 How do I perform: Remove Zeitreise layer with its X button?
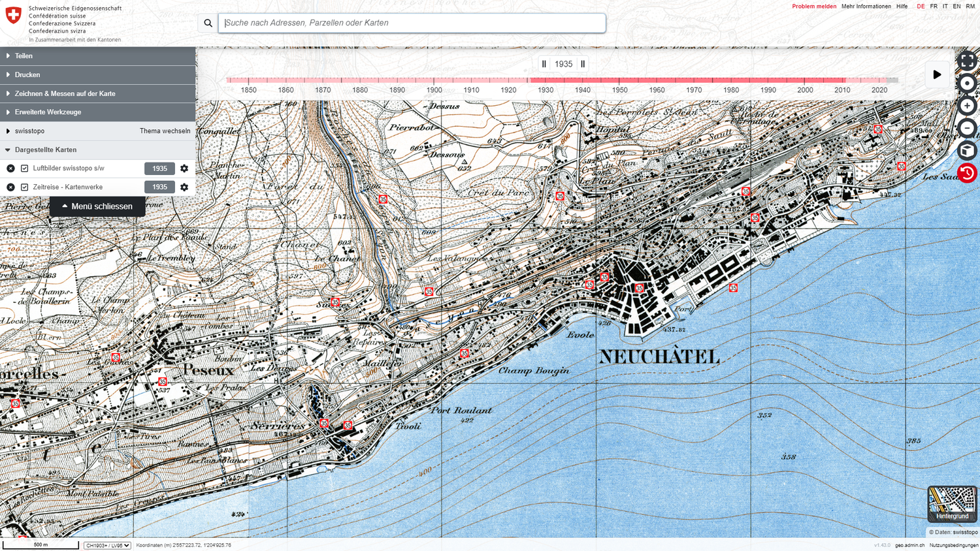pyautogui.click(x=10, y=187)
